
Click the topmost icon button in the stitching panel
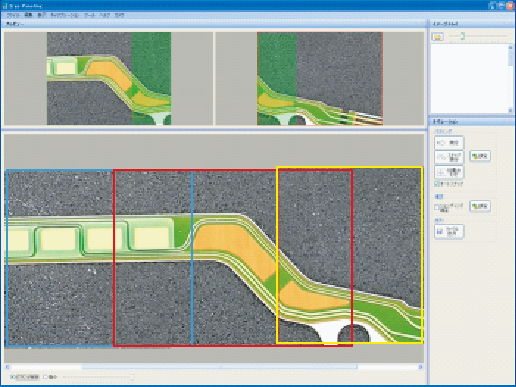(449, 143)
